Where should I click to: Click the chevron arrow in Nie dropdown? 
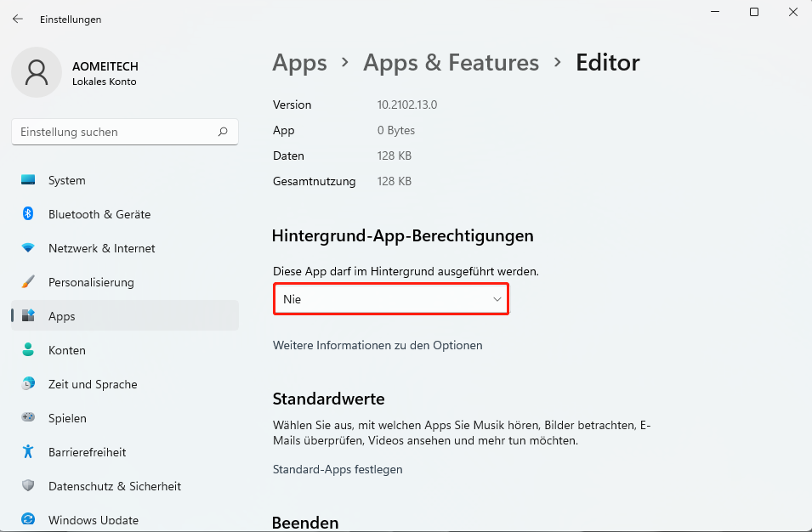pos(497,299)
